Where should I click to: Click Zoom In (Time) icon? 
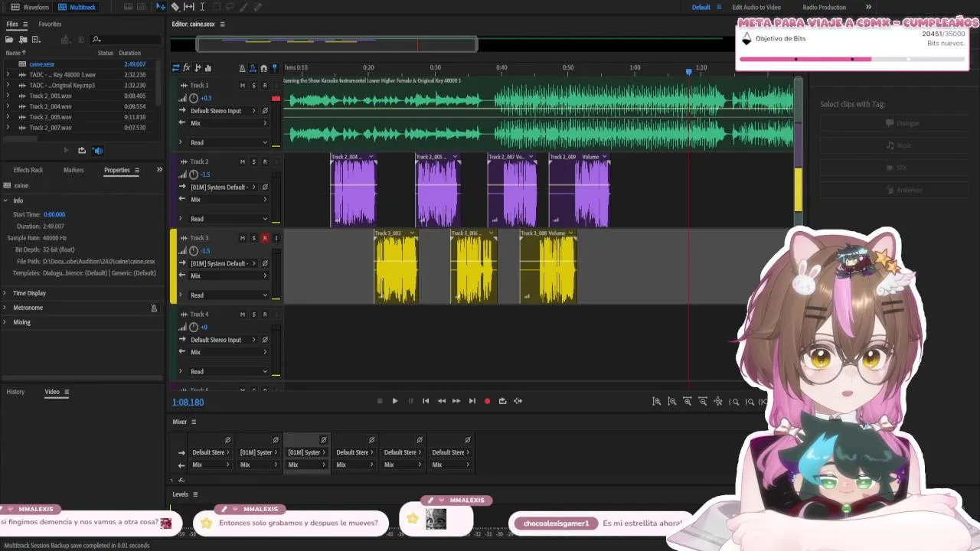(x=688, y=401)
